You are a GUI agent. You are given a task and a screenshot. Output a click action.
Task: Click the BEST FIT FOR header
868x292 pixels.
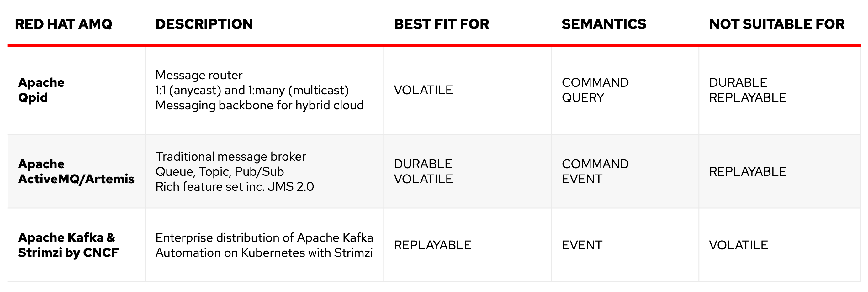[442, 24]
